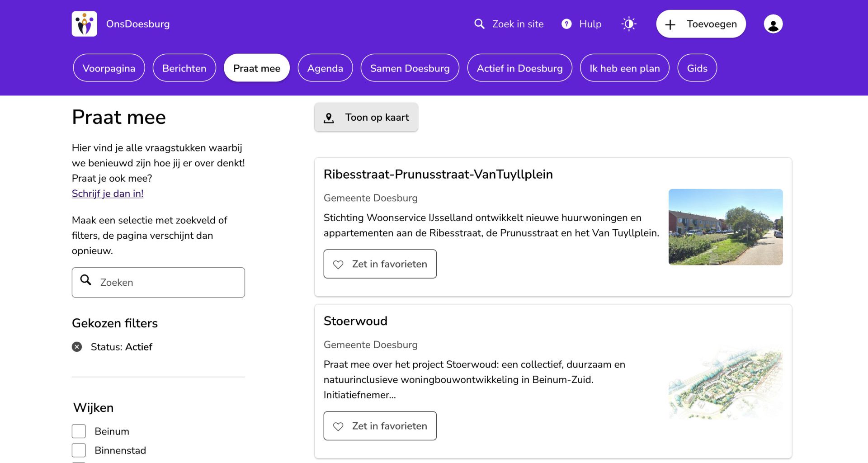Open Hulp via the question mark icon
This screenshot has width=868, height=463.
[566, 24]
